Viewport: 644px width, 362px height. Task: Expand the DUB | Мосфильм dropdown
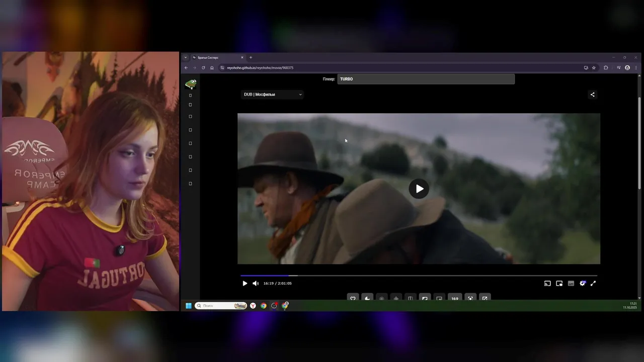point(272,95)
